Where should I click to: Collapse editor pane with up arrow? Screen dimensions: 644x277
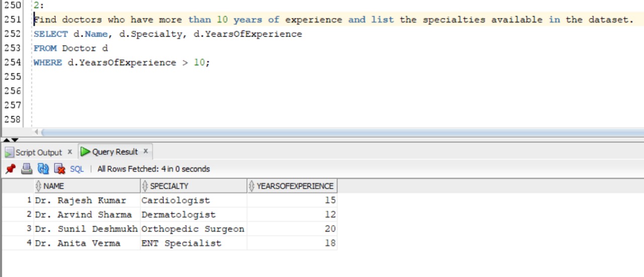(7, 139)
